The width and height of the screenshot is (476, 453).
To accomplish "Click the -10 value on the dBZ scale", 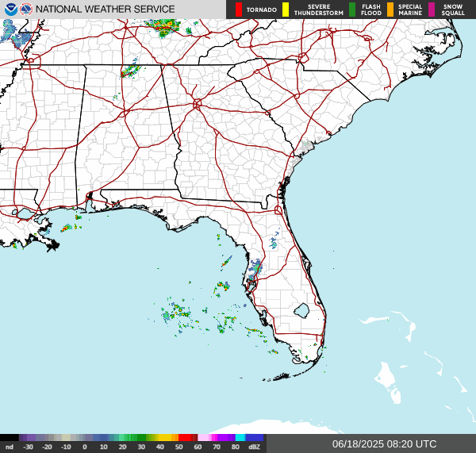I will (x=66, y=447).
